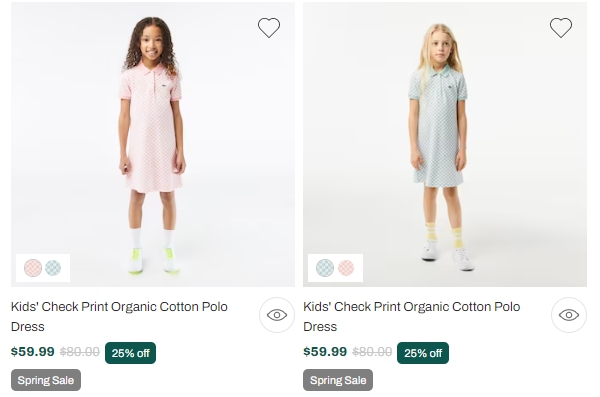Screen dimensions: 600x397
Task: Click 25% off badge under right dress
Action: (423, 353)
